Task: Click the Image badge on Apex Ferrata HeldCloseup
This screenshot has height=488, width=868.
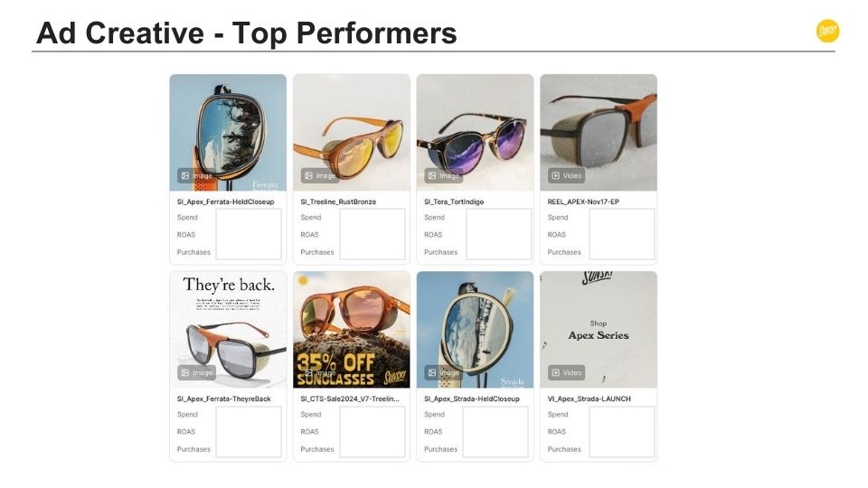Action: (197, 175)
